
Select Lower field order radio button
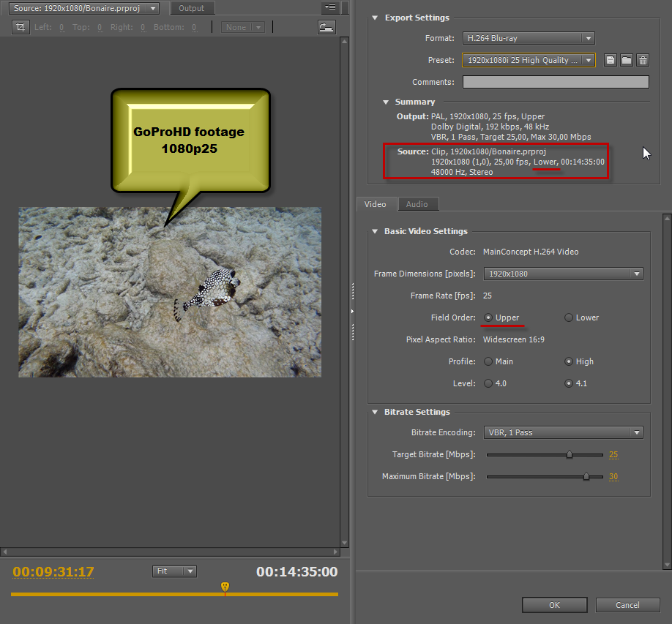coord(569,317)
